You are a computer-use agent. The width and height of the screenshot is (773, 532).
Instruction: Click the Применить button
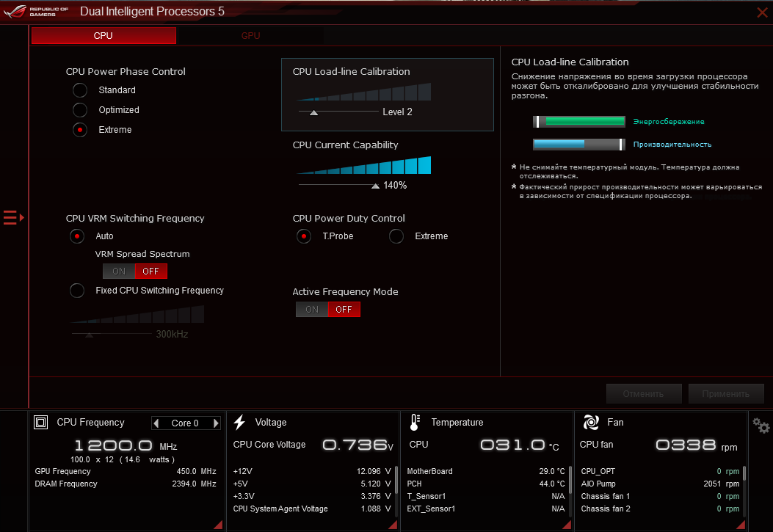[726, 393]
